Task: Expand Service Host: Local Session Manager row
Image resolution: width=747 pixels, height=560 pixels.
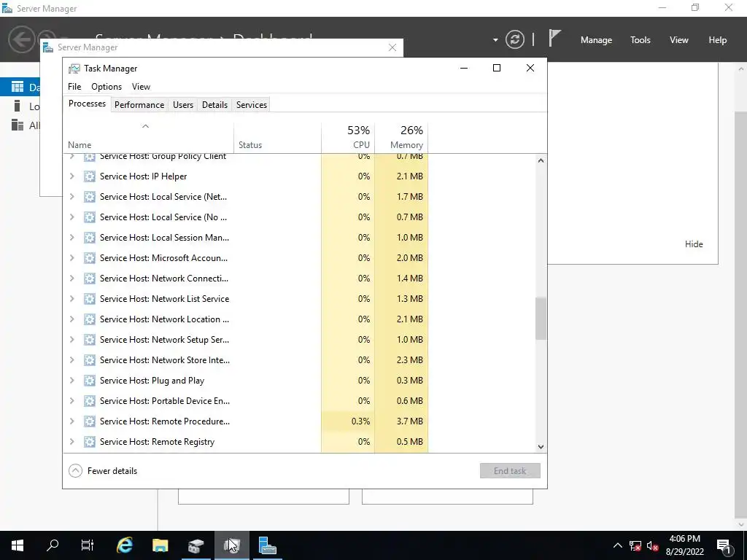Action: (72, 237)
